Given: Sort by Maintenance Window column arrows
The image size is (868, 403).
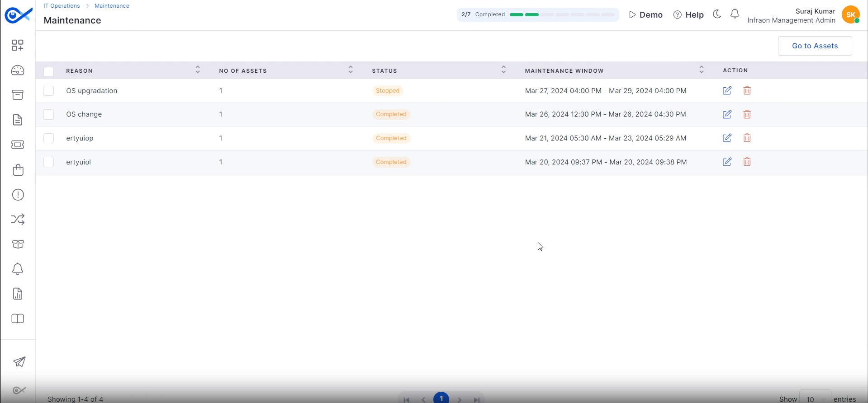Looking at the screenshot, I should coord(701,70).
